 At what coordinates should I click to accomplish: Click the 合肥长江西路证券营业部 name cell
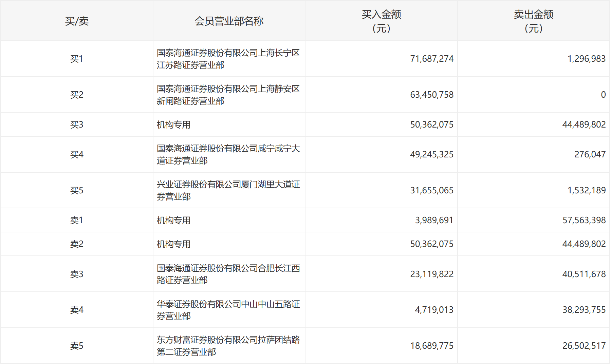[228, 274]
